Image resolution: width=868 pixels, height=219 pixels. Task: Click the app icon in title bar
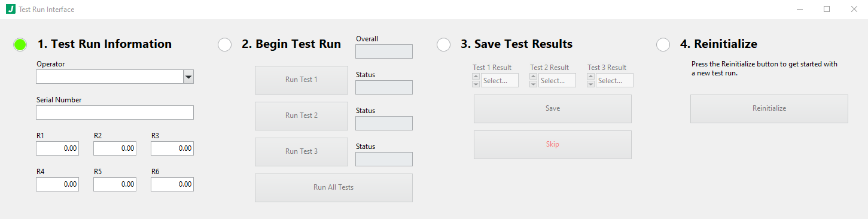pyautogui.click(x=10, y=9)
